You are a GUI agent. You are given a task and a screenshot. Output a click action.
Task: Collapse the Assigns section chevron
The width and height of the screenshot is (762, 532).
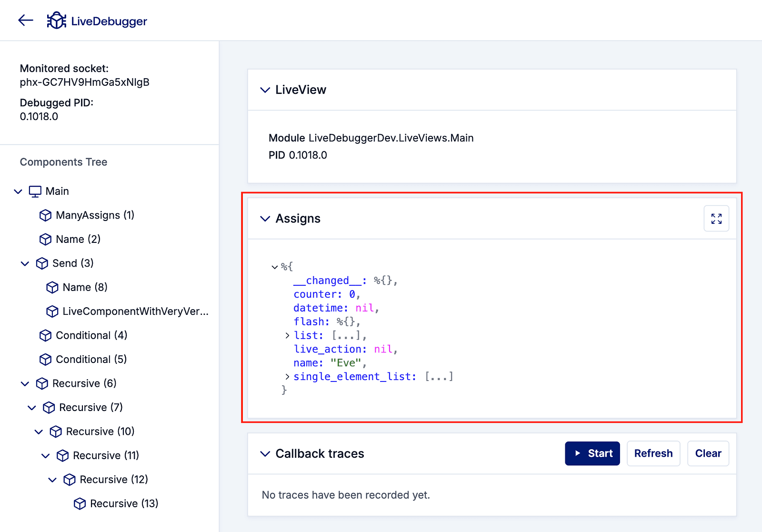tap(265, 219)
